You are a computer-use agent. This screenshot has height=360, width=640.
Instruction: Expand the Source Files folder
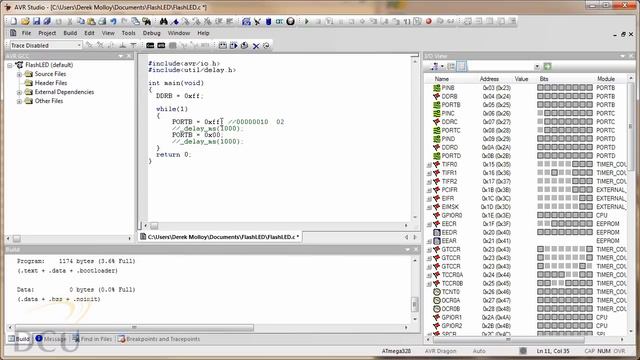click(x=19, y=74)
